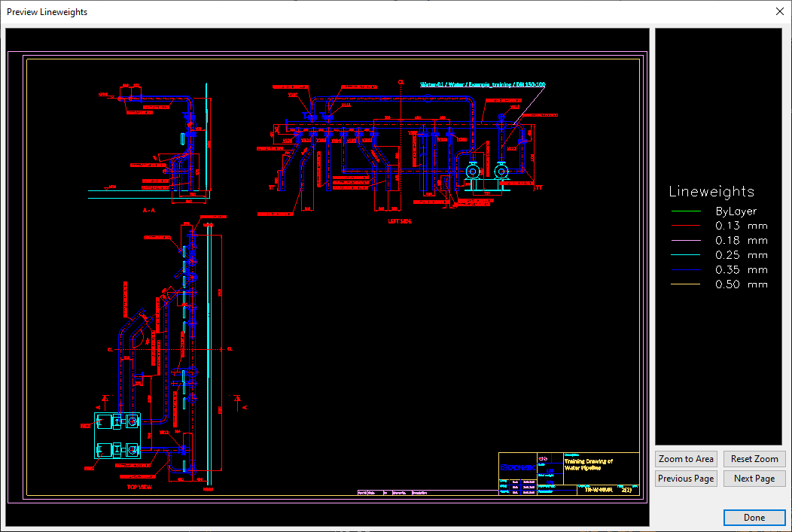Click the Zoom to Area button
792x532 pixels.
point(686,459)
